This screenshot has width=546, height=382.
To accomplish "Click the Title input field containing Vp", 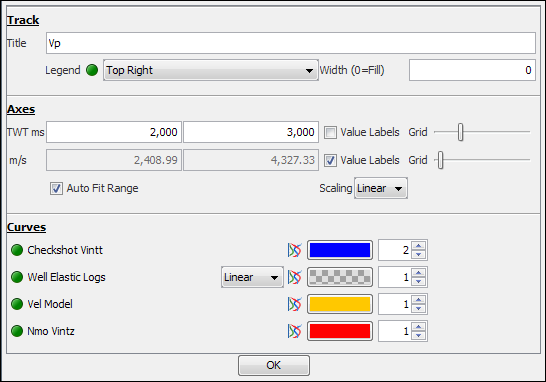I will [291, 43].
